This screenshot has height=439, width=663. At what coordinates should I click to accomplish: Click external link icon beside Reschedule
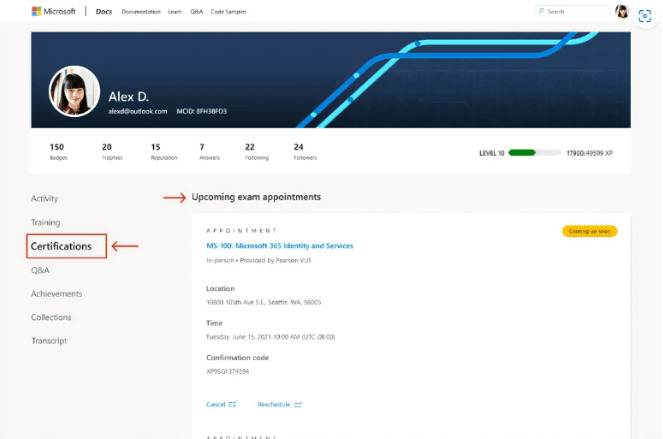(x=298, y=405)
